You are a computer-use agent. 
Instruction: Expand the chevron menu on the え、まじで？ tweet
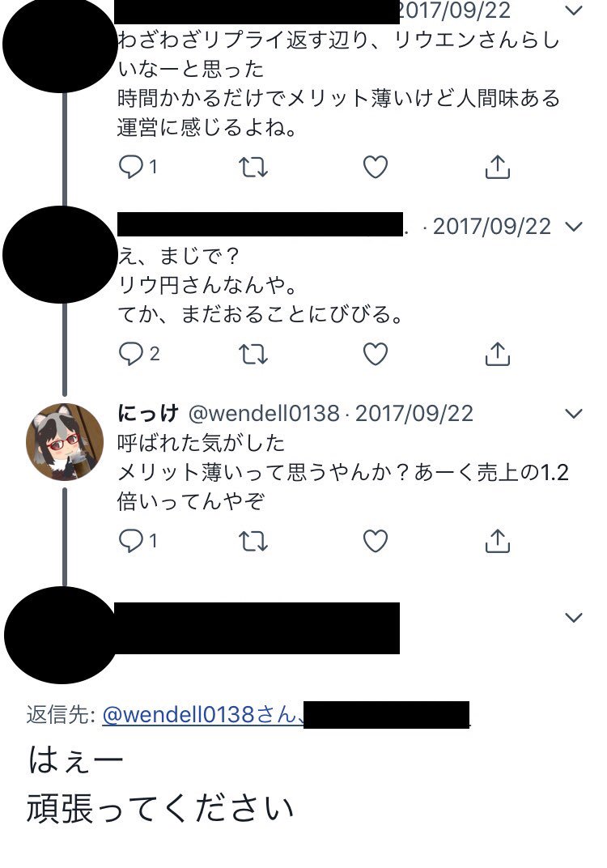point(575,227)
